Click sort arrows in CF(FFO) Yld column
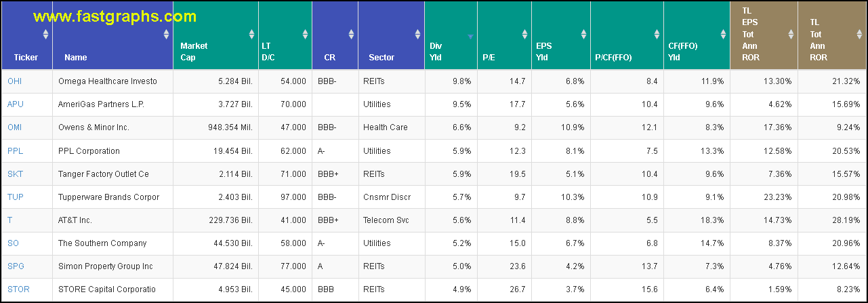The width and height of the screenshot is (868, 303). click(722, 34)
